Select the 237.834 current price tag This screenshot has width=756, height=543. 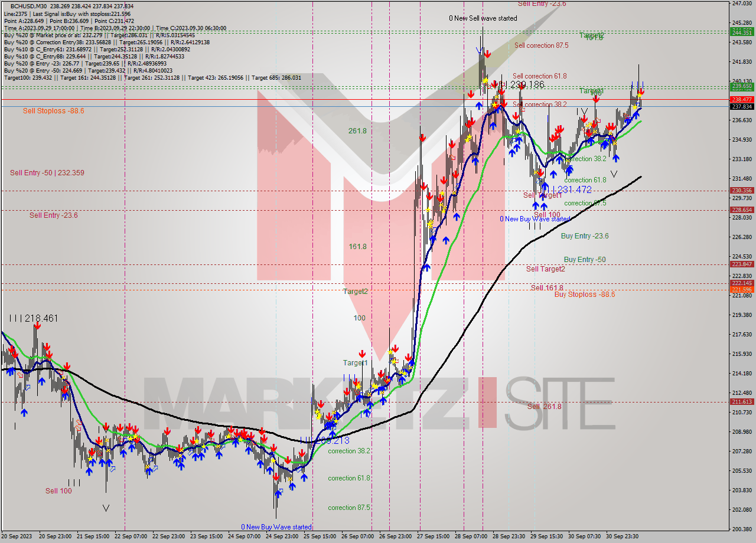pyautogui.click(x=742, y=107)
